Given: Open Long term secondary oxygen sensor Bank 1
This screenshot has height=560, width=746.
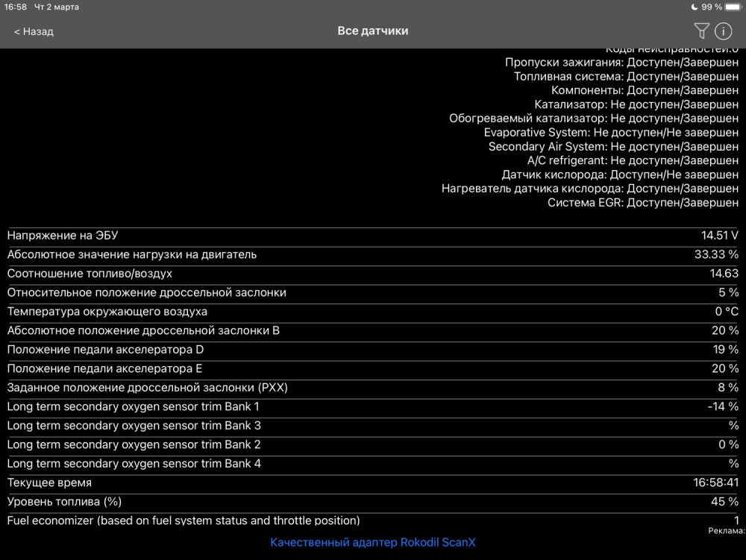Looking at the screenshot, I should click(372, 407).
